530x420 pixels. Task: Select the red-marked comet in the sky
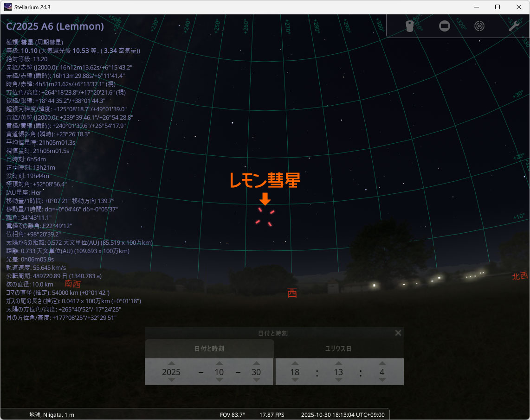(265, 217)
